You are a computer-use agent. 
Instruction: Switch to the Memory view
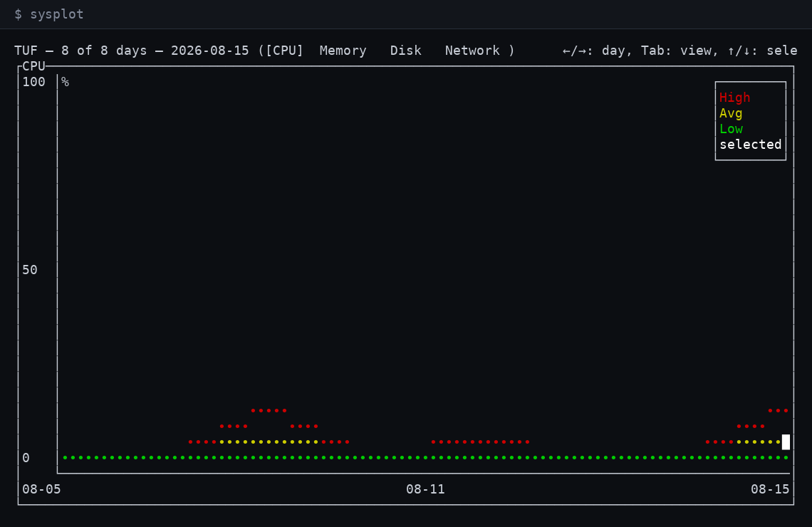pyautogui.click(x=343, y=51)
